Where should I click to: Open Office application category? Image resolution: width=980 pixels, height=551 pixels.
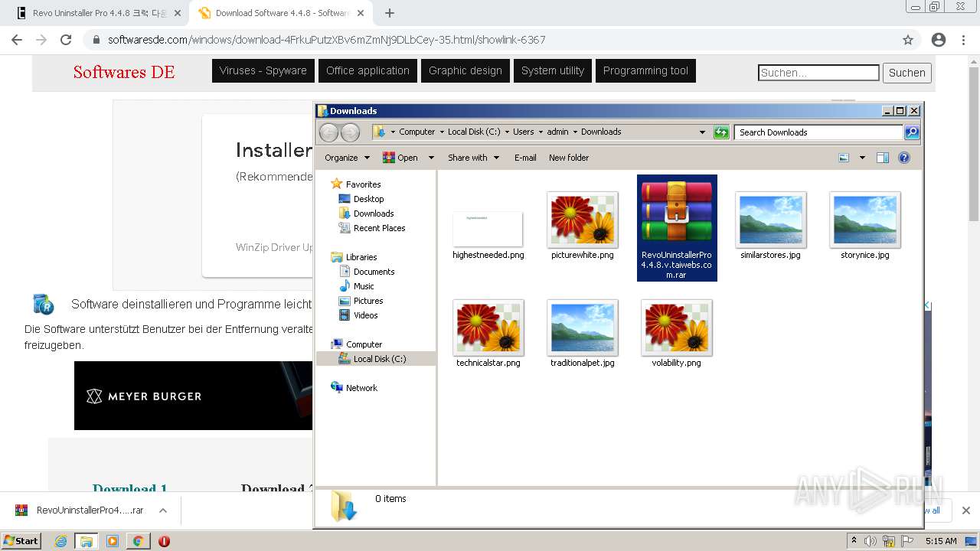(x=367, y=70)
